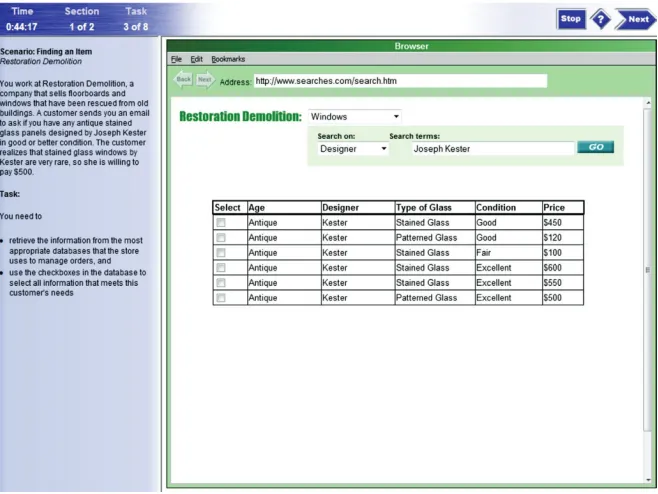658x494 pixels.
Task: Check the $100 Fair condition row checkbox
Action: pos(221,253)
